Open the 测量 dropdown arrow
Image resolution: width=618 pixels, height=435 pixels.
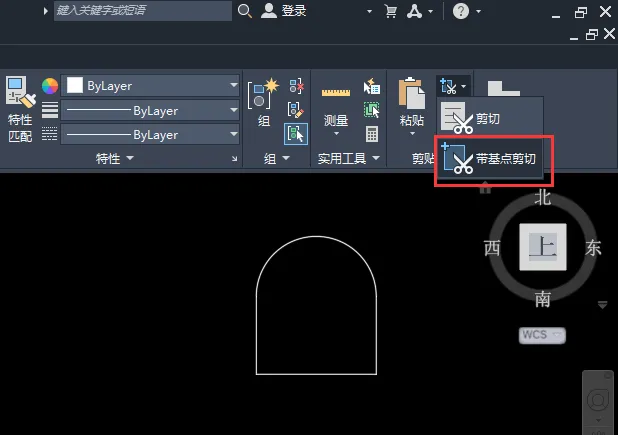click(336, 134)
